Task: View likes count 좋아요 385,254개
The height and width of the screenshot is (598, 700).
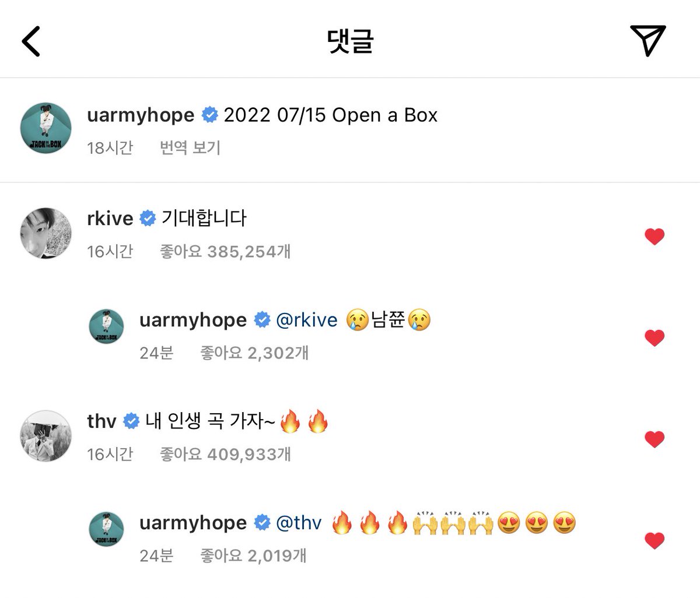Action: (225, 251)
